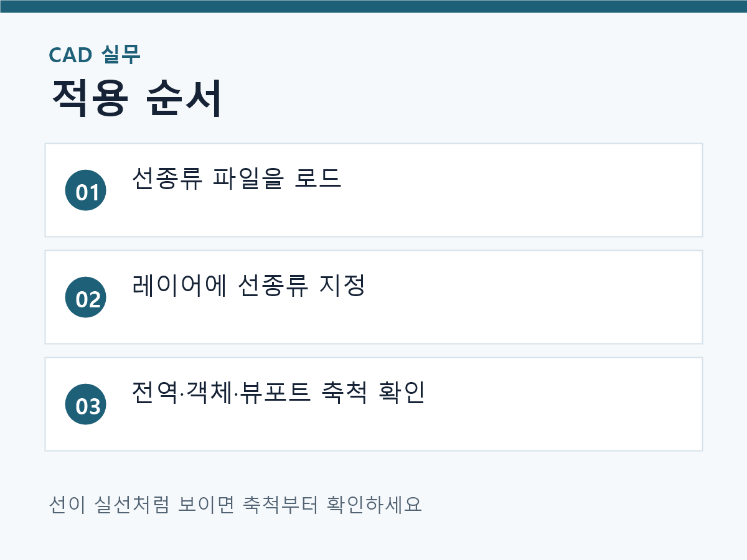Select the second step card containing 02
This screenshot has height=560, width=747.
tap(374, 297)
